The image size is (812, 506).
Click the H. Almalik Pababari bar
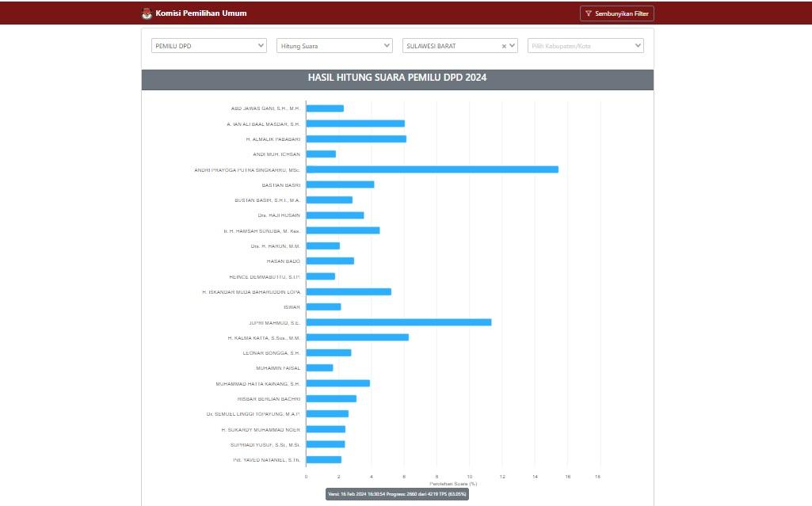point(356,139)
